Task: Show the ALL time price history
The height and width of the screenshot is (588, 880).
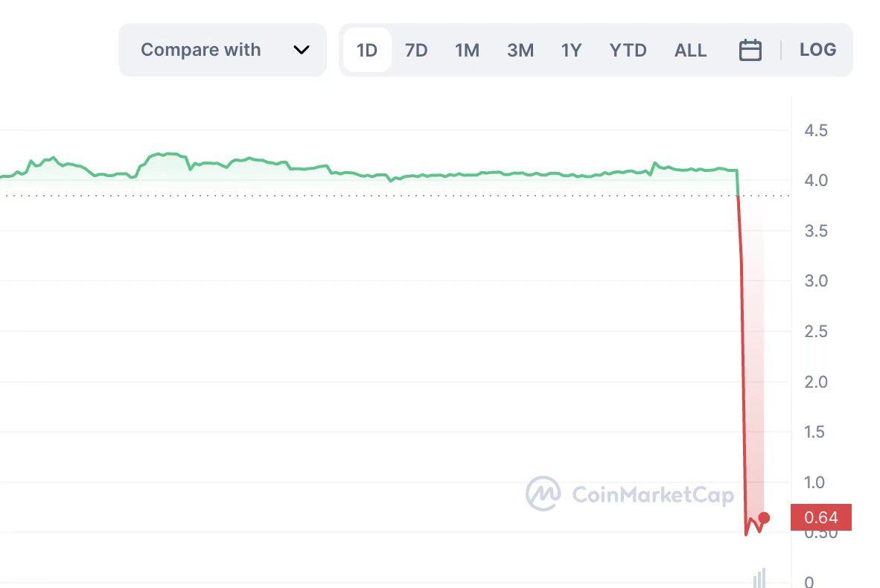Action: coord(690,50)
